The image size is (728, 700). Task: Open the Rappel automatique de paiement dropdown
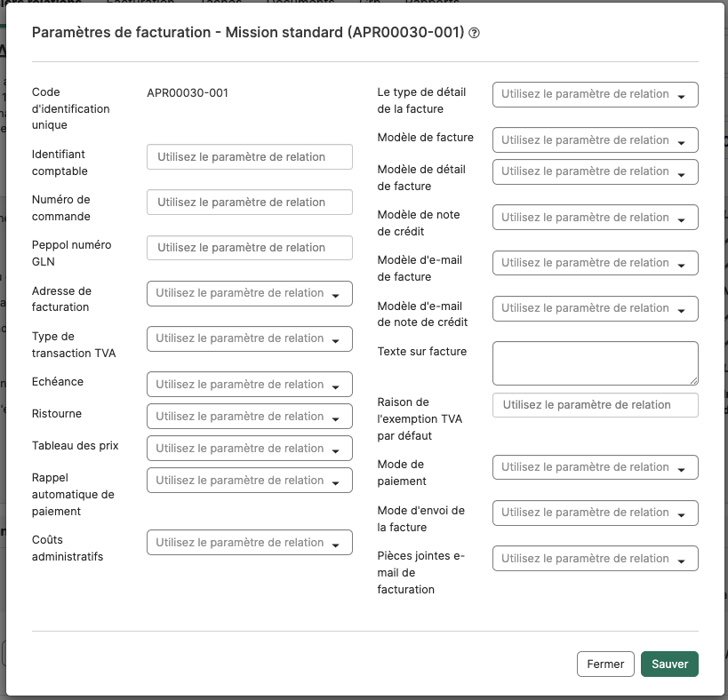tap(249, 480)
